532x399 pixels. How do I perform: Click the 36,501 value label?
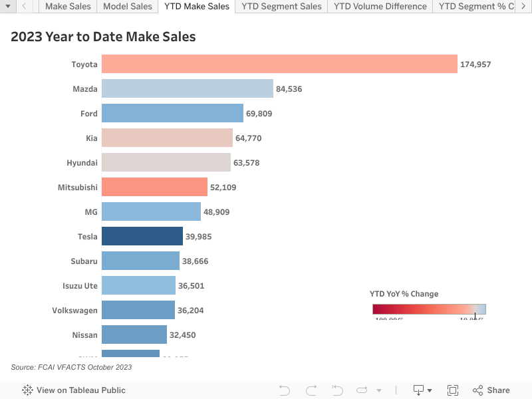191,286
